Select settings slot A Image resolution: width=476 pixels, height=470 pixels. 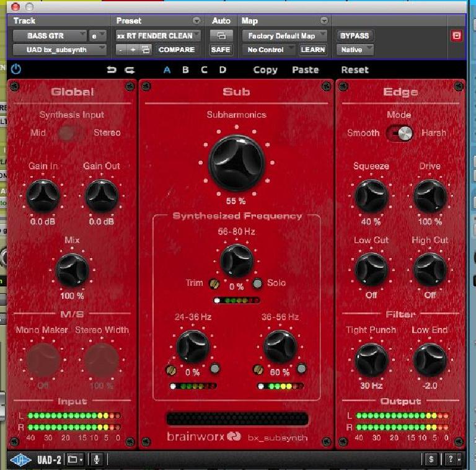pyautogui.click(x=167, y=70)
